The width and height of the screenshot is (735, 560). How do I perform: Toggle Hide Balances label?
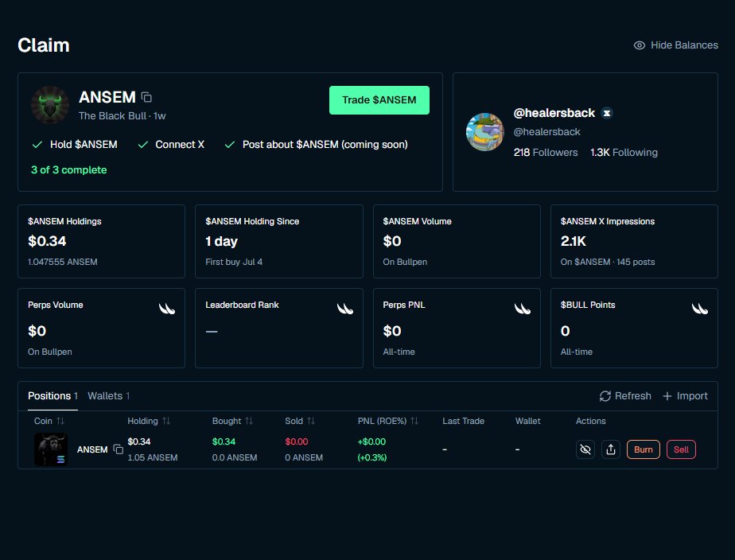[x=684, y=45]
